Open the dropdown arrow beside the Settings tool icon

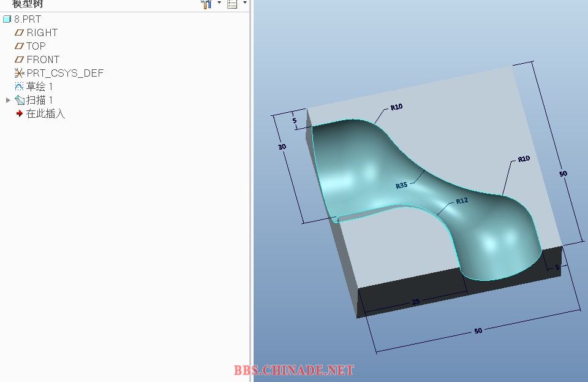click(219, 2)
